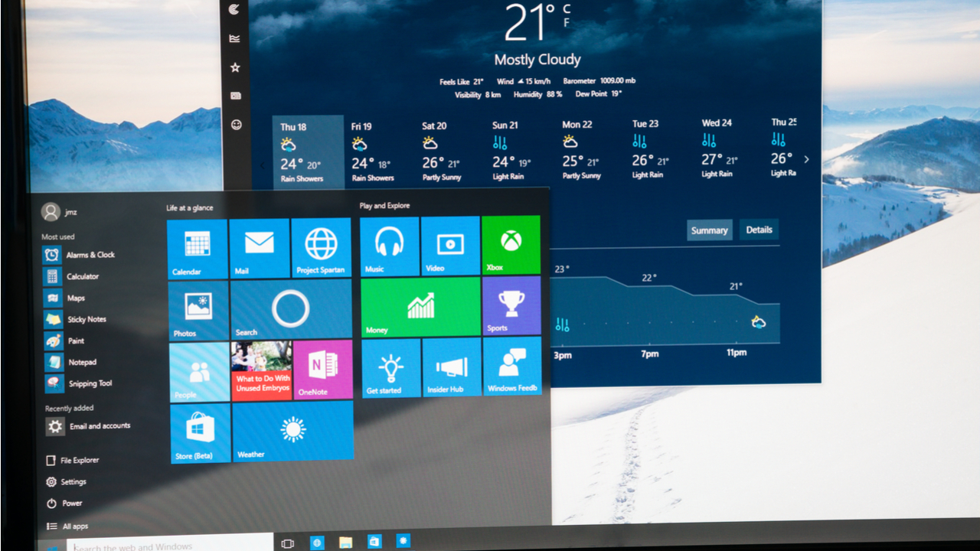Launch Project Spartan browser tile
980x551 pixels.
pyautogui.click(x=321, y=247)
